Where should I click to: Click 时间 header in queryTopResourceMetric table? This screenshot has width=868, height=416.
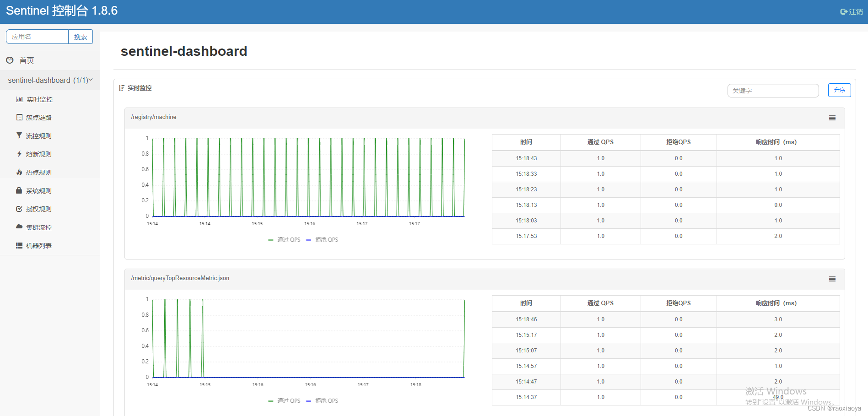point(526,303)
